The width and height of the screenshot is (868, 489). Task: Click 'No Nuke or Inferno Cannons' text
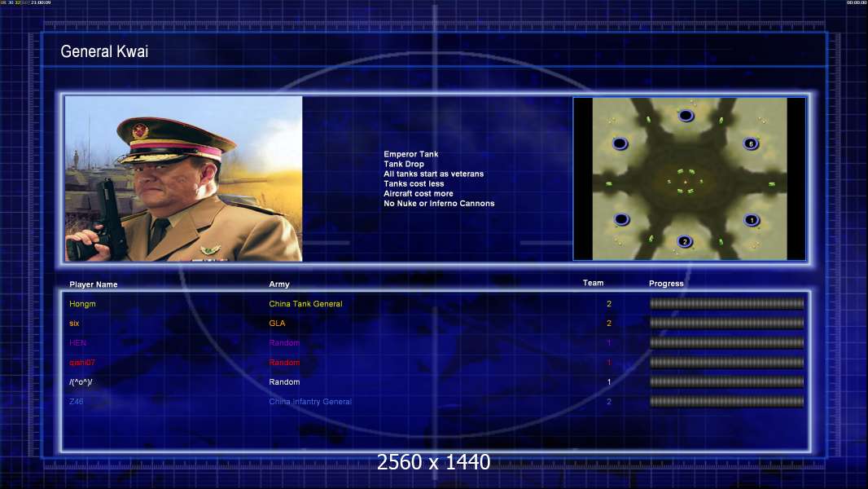439,204
